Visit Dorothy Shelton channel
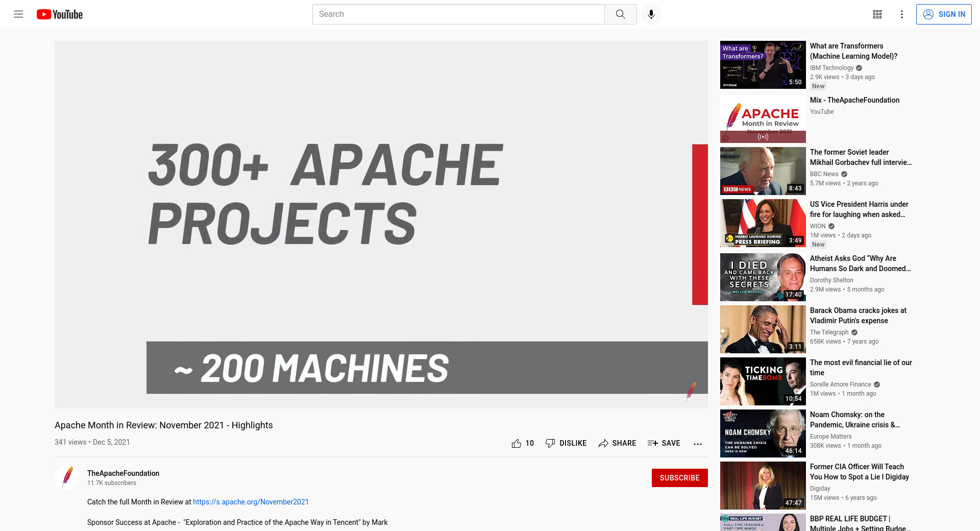The image size is (980, 531). 831,280
